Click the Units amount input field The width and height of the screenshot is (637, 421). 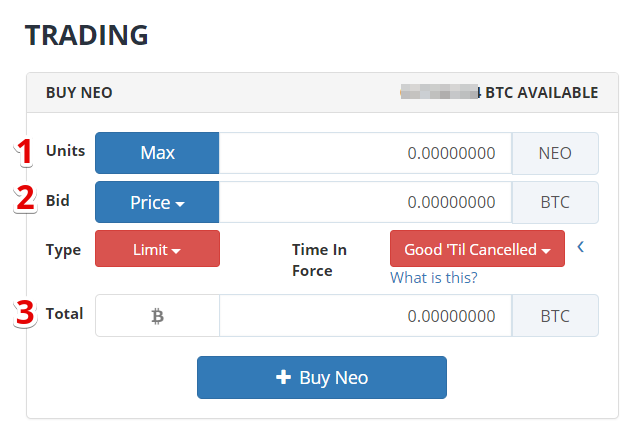click(x=365, y=153)
